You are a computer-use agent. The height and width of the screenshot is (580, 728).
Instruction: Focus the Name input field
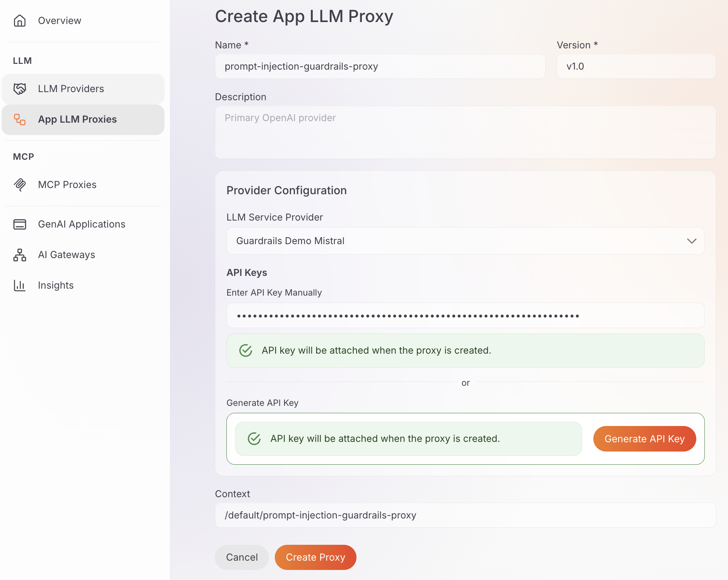380,67
